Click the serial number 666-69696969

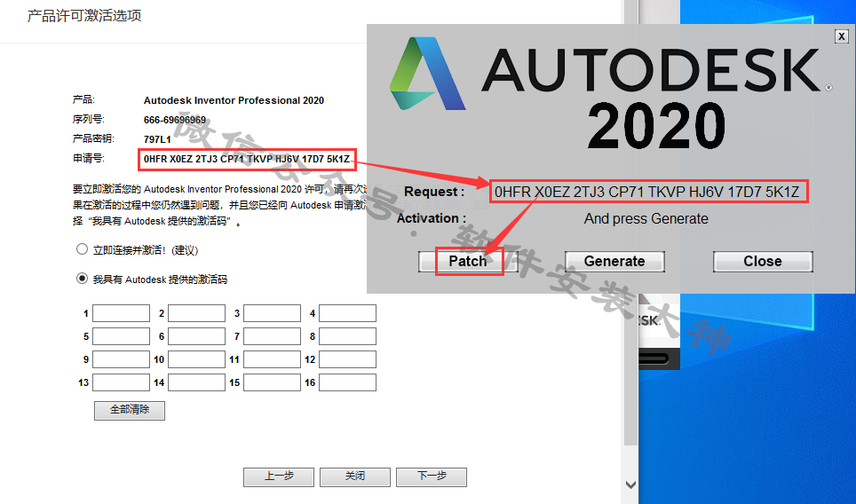pyautogui.click(x=175, y=120)
